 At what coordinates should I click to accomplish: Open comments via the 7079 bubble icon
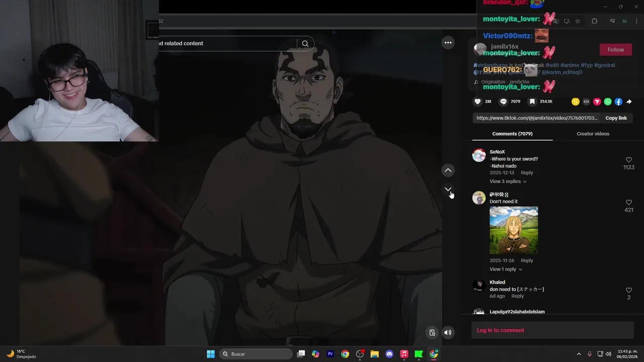tap(503, 102)
